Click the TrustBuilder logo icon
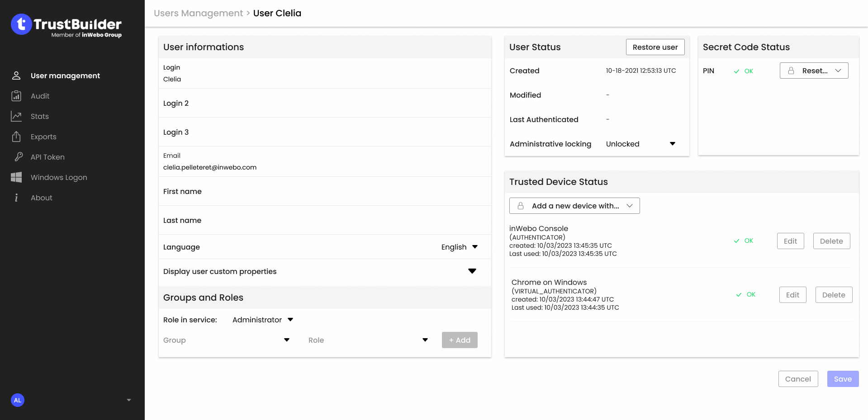This screenshot has height=420, width=868. (x=21, y=24)
